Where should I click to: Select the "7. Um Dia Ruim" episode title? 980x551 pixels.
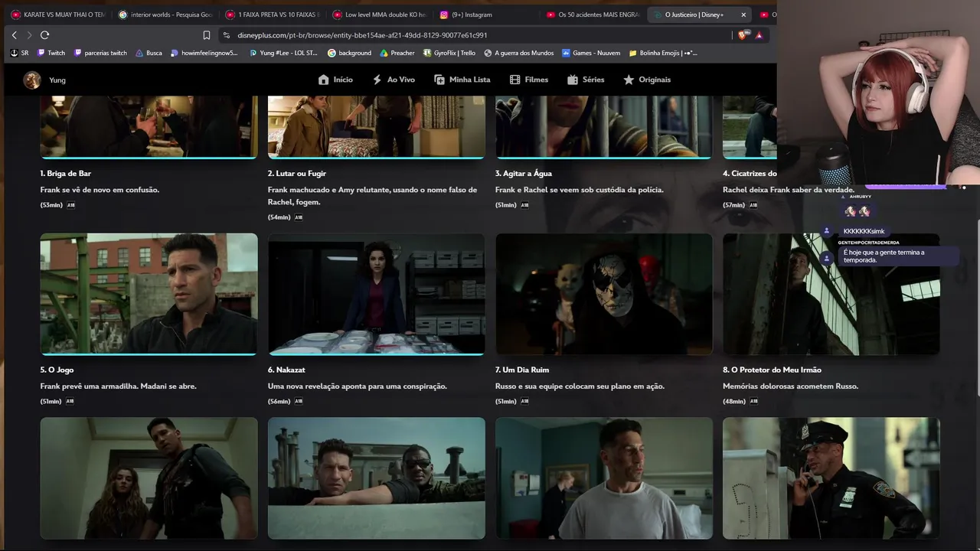point(522,370)
